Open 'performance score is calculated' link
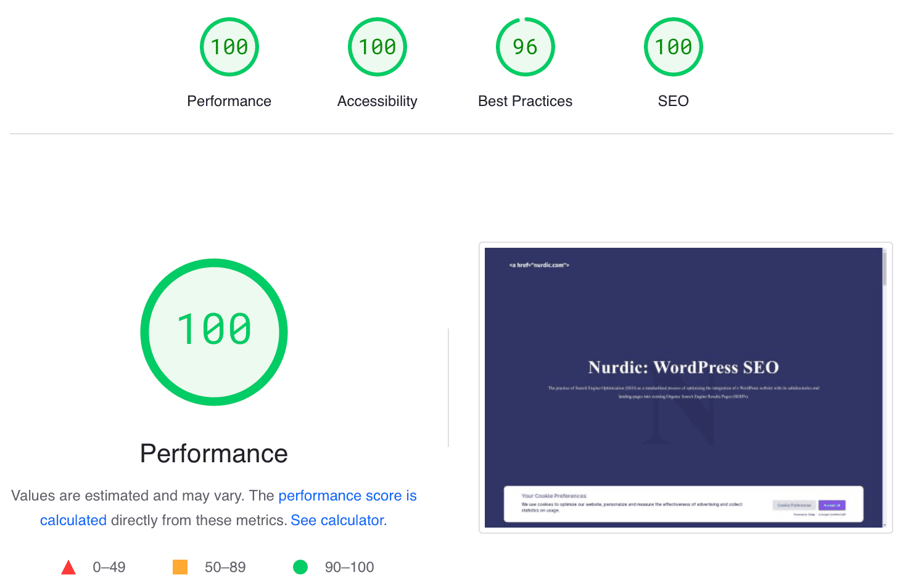 point(347,496)
